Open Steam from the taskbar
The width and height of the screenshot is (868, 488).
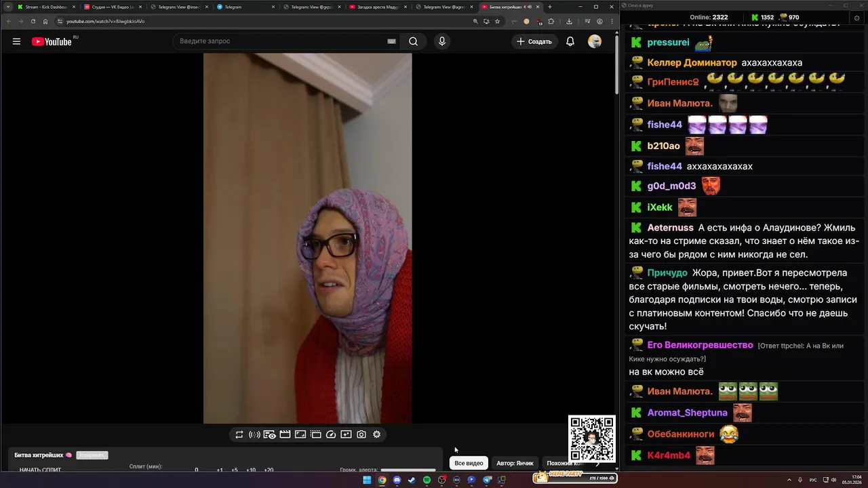tap(412, 480)
